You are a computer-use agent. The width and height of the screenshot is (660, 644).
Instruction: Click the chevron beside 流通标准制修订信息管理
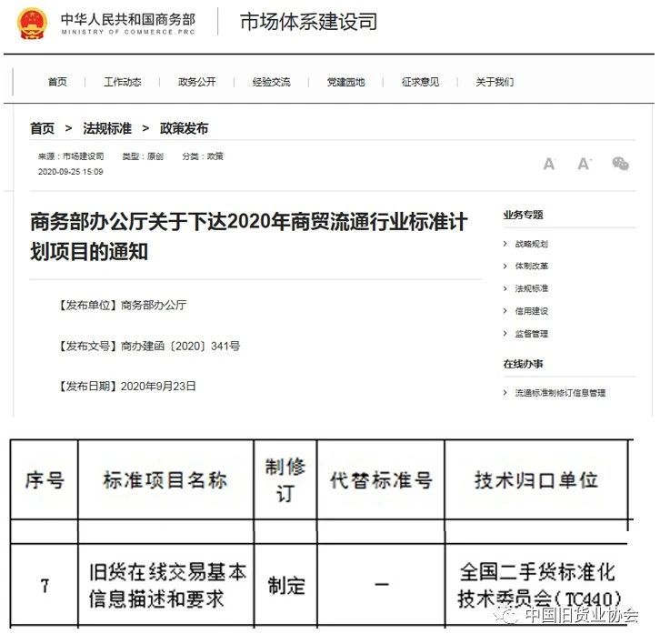point(505,393)
